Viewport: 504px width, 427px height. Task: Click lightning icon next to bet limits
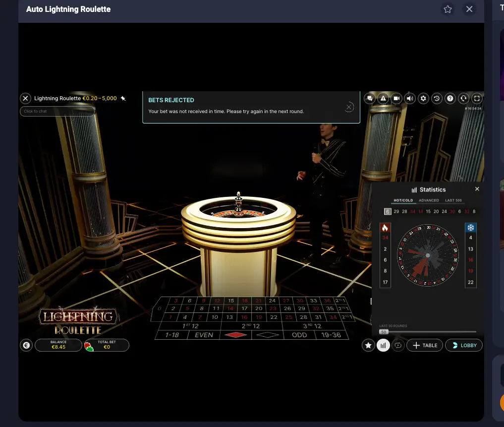pyautogui.click(x=123, y=99)
